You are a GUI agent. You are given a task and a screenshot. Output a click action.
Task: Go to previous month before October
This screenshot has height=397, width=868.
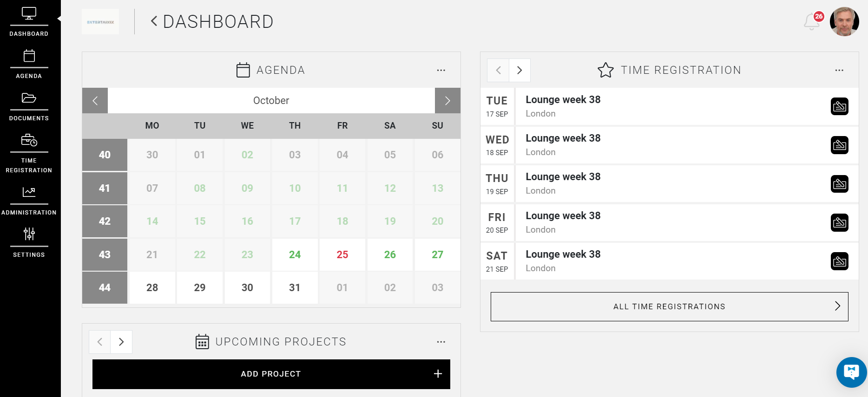pyautogui.click(x=95, y=100)
